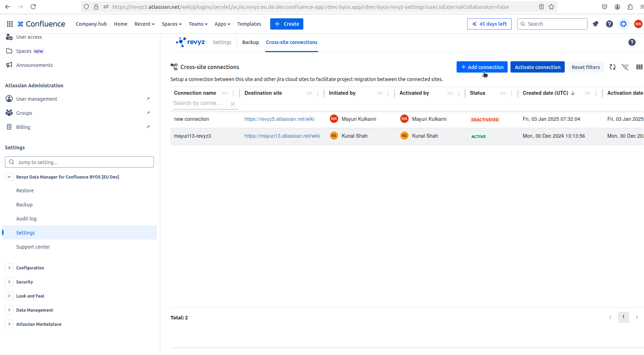Go to Home in navigation
Screen dimensions: 644x355
click(120, 24)
